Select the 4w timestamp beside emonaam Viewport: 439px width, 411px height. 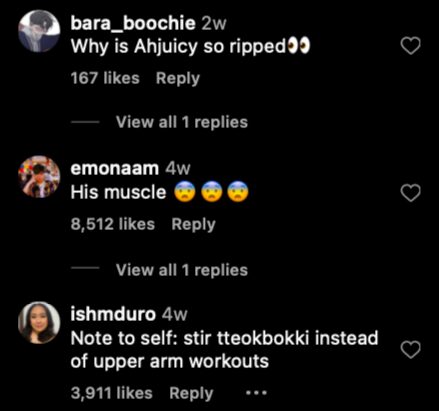pyautogui.click(x=178, y=169)
